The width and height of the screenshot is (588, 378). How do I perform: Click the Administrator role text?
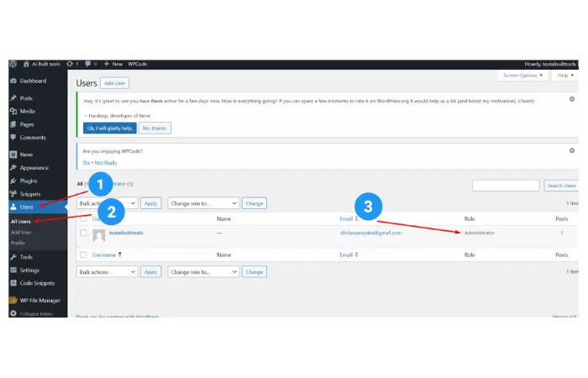point(480,233)
